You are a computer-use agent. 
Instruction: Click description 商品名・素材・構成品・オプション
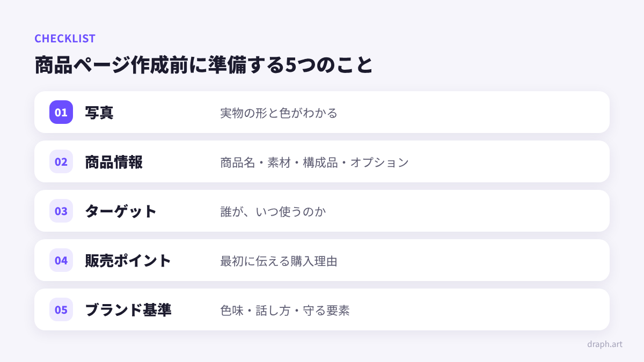pyautogui.click(x=314, y=162)
